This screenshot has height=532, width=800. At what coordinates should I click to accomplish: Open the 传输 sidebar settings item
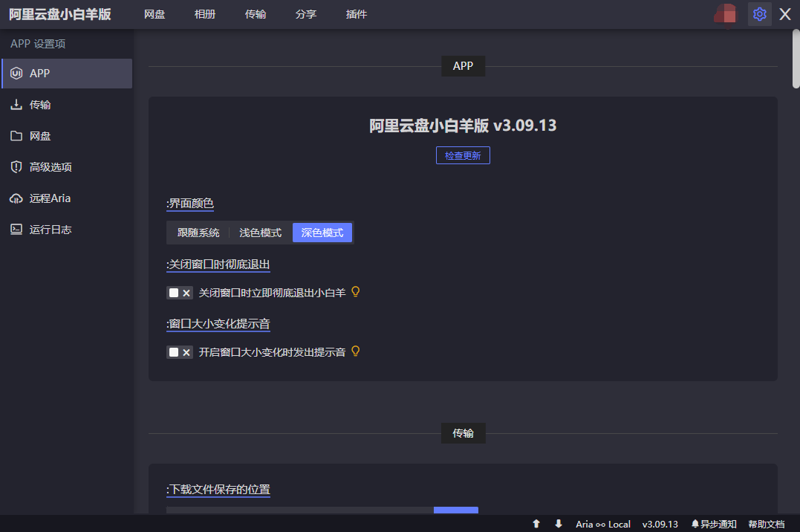pos(67,105)
